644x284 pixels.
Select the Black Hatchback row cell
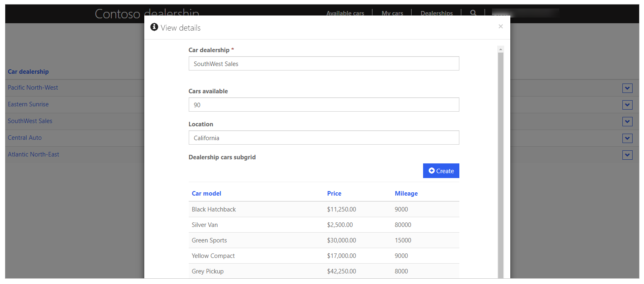click(x=214, y=209)
